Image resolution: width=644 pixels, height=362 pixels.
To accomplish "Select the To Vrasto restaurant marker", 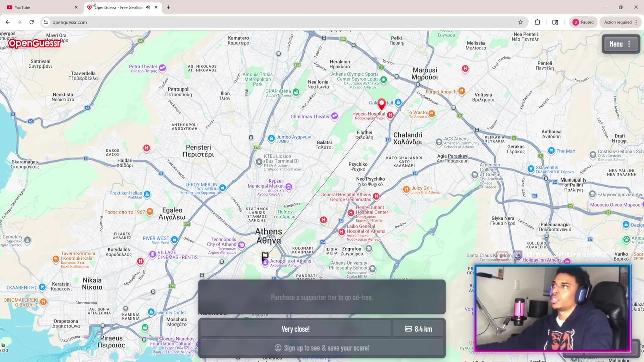I will (x=431, y=114).
